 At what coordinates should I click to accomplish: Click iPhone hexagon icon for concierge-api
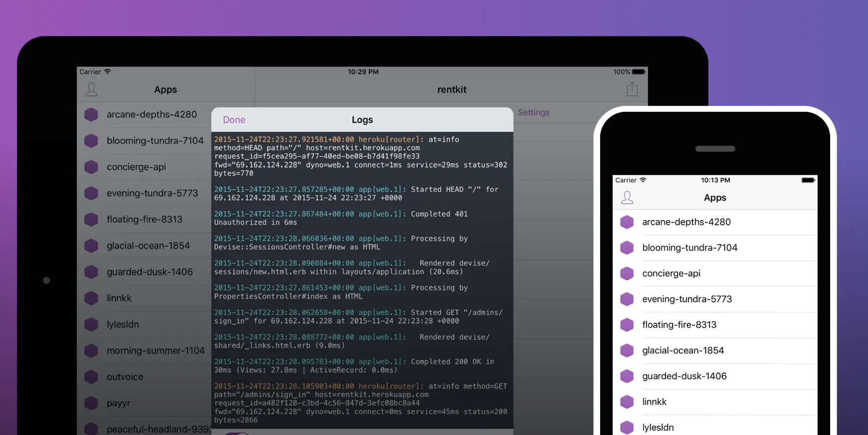pos(627,273)
